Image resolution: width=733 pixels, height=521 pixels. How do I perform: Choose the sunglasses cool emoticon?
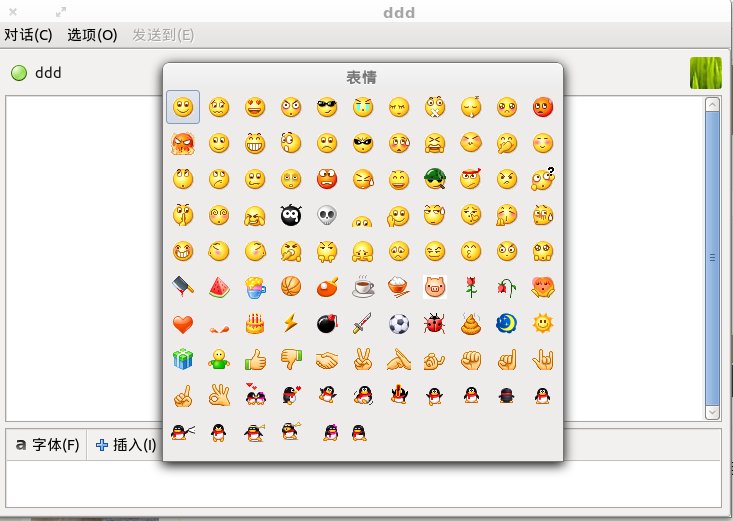(x=327, y=107)
